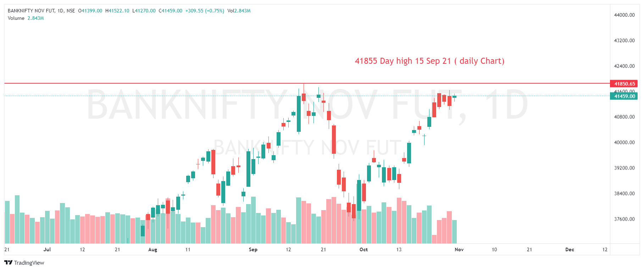Click the 40000.00 price scale label

pos(624,142)
